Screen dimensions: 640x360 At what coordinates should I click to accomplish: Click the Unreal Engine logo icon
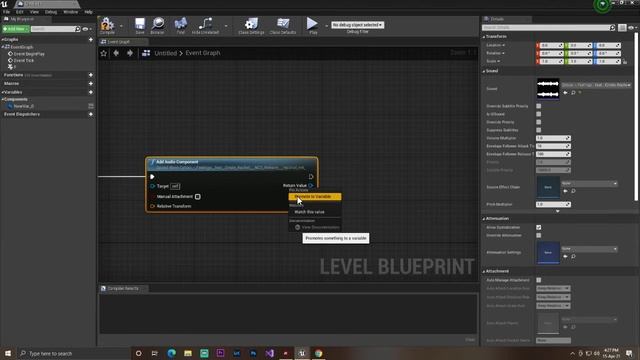pos(4,4)
